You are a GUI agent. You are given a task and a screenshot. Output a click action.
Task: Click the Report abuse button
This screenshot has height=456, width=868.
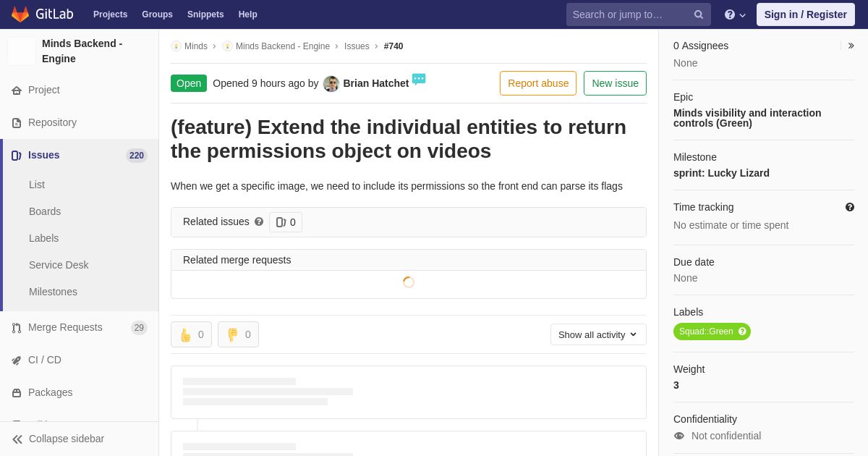coord(538,83)
